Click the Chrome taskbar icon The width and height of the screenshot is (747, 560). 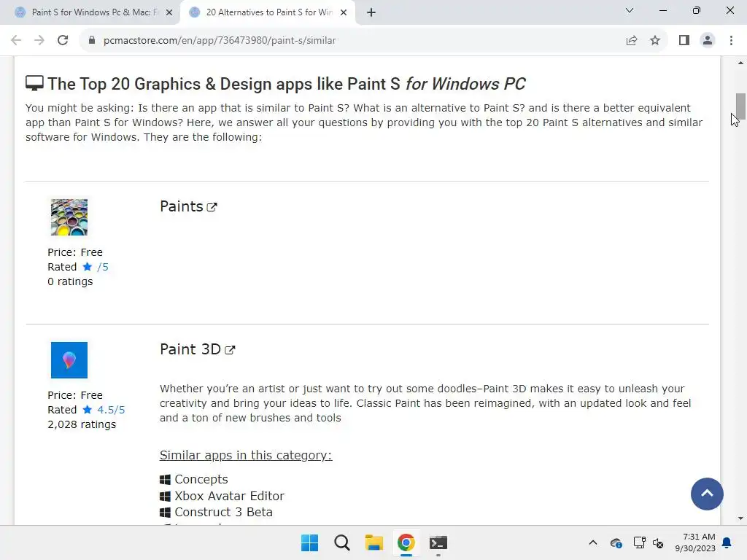406,542
